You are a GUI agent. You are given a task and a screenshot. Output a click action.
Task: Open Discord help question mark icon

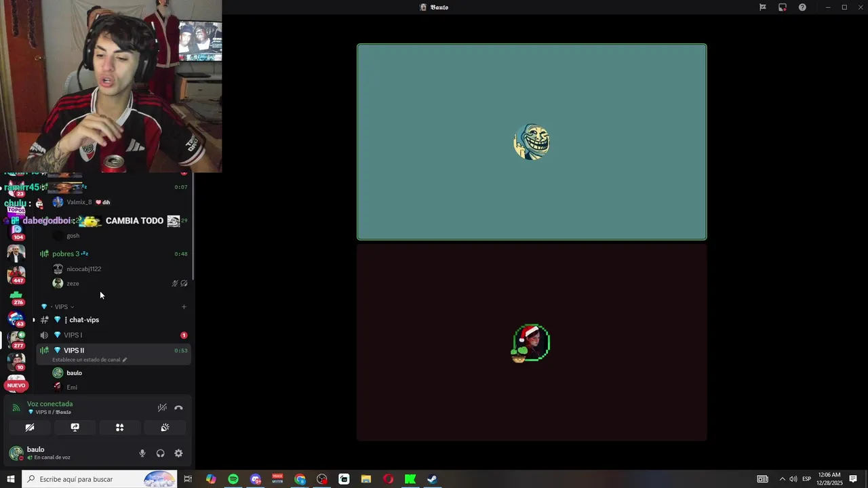802,7
